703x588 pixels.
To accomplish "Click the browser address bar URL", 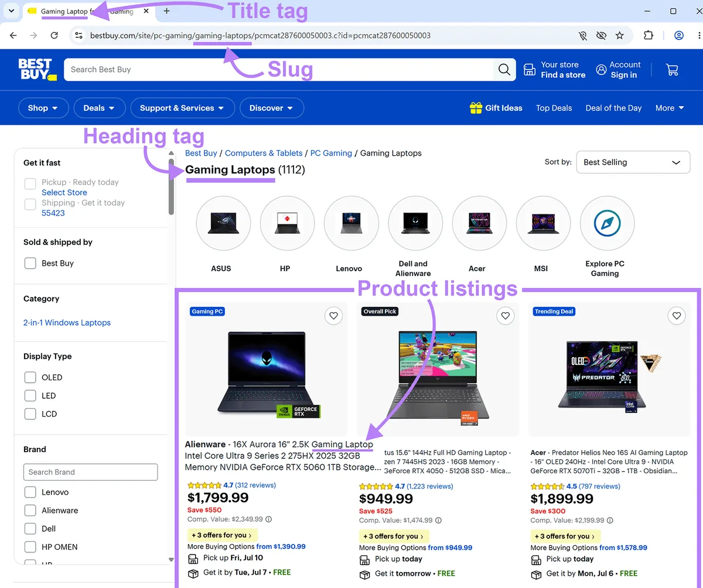I will (260, 36).
